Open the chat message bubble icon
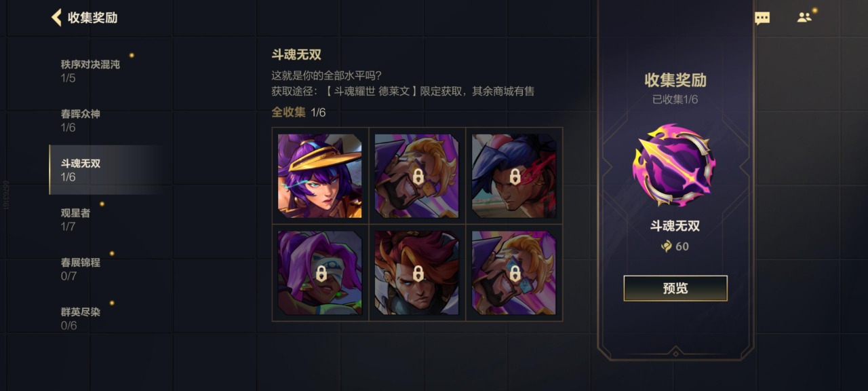The height and width of the screenshot is (391, 868). tap(762, 18)
